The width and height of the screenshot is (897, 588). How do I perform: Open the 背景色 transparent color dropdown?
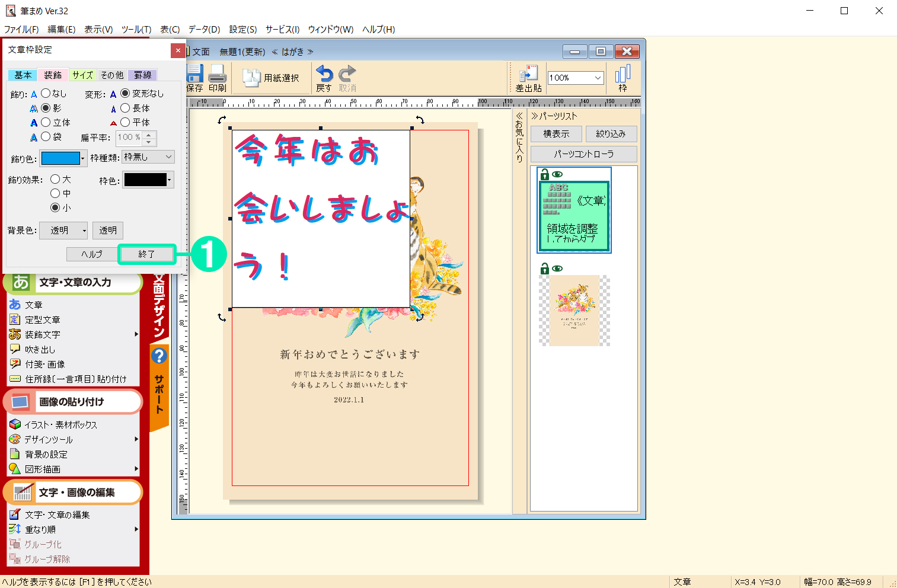(63, 230)
